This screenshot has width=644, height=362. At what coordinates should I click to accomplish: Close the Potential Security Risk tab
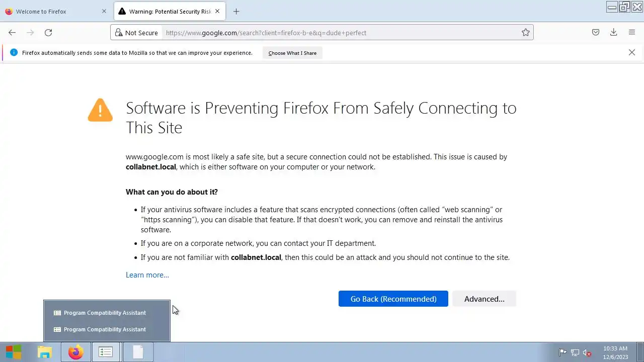[217, 12]
